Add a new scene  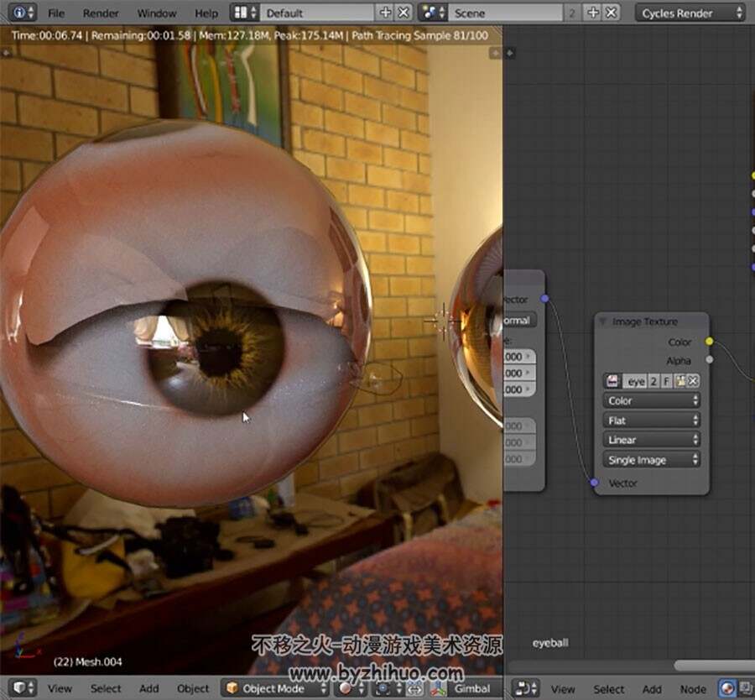pos(593,13)
